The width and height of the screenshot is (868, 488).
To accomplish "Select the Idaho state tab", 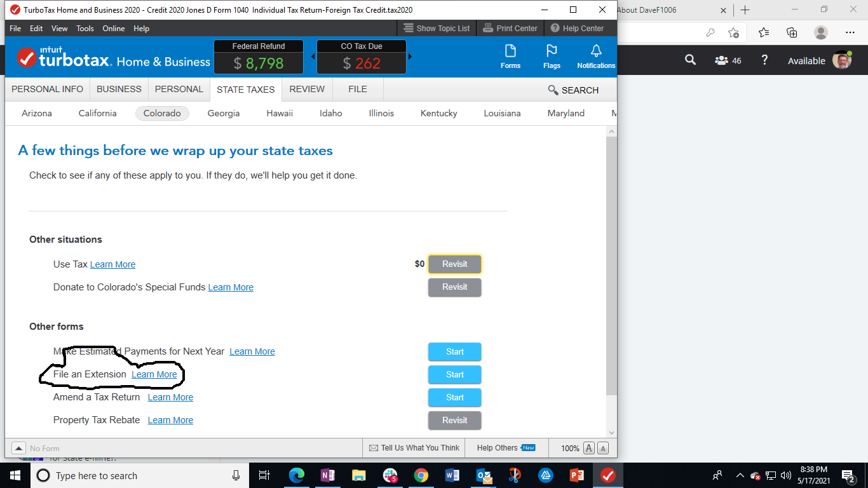I will pos(331,113).
